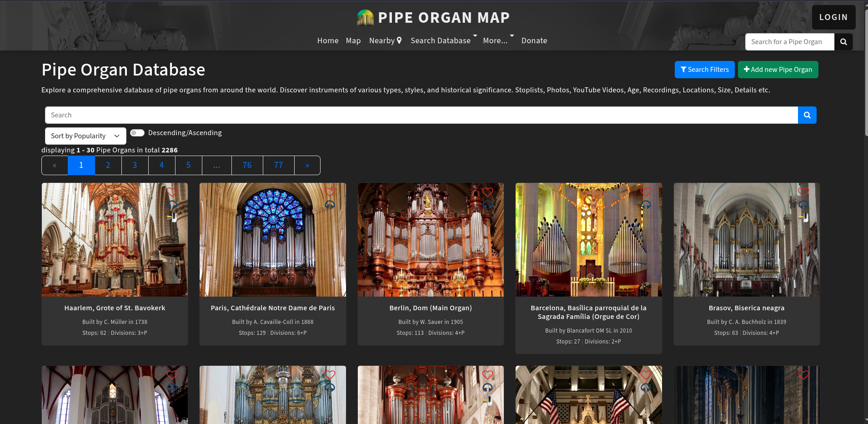This screenshot has height=424, width=868.
Task: Go to page 5 of the organ list
Action: pyautogui.click(x=189, y=165)
